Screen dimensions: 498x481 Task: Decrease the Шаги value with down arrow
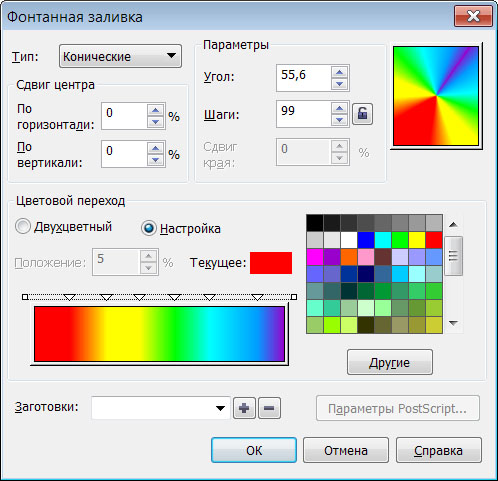click(340, 120)
